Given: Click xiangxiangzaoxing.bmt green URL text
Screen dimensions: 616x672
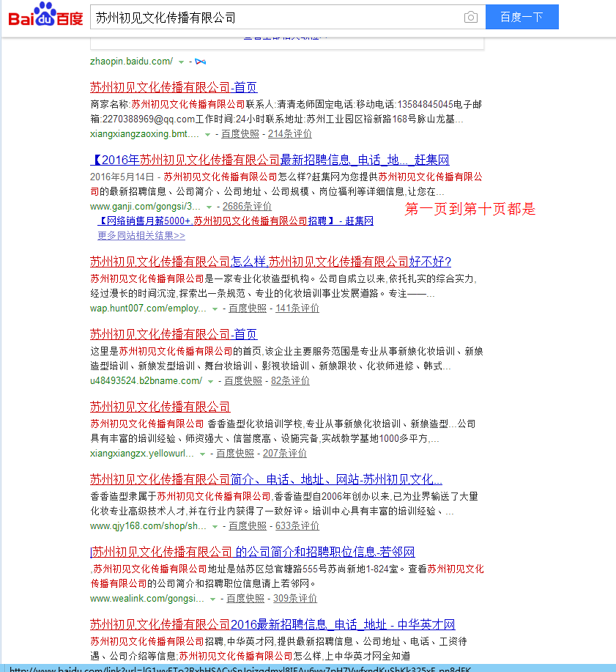Looking at the screenshot, I should (x=144, y=133).
